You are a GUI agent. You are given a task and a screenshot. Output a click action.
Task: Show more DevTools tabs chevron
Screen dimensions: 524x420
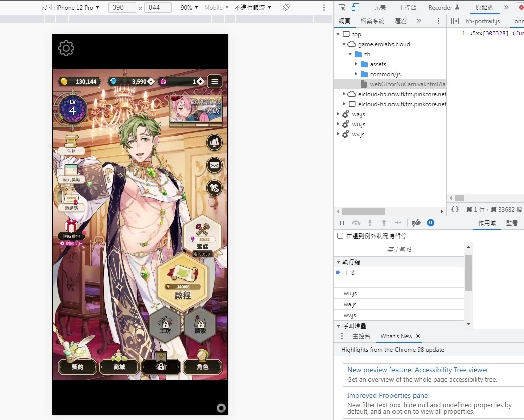pos(506,7)
